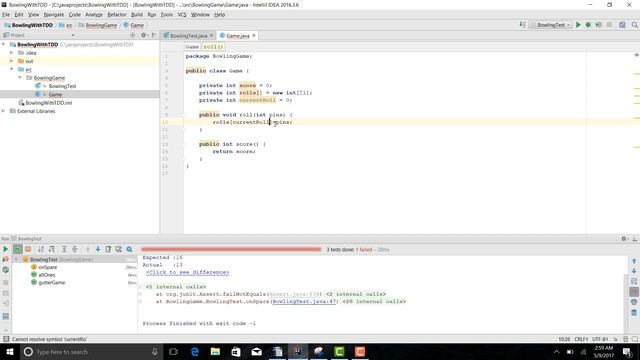
Task: Collapse the BowlingTest results tree node
Action: [16, 259]
